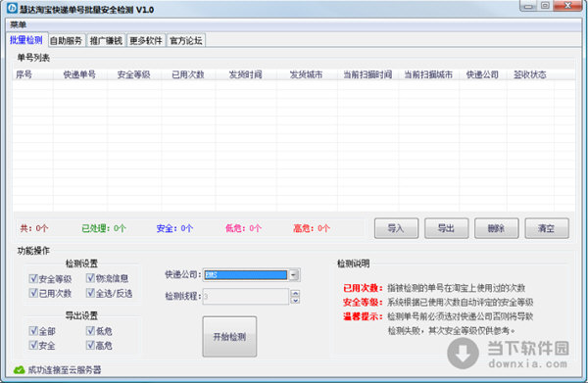Screen dimensions: 588x383
Task: Click the red 高危: 0个 count
Action: click(x=312, y=228)
